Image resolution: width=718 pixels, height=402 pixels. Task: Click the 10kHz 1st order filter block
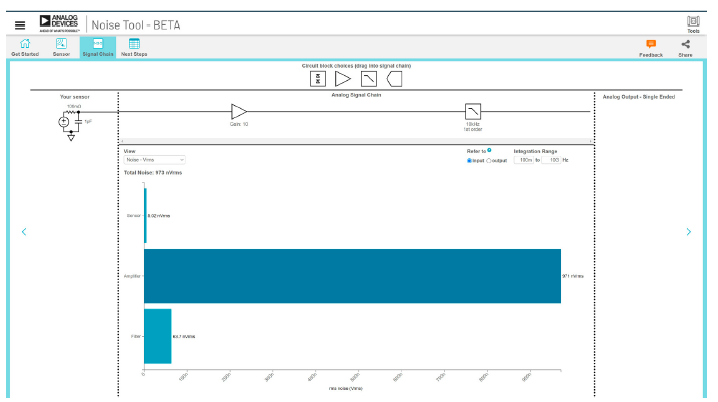pos(473,111)
